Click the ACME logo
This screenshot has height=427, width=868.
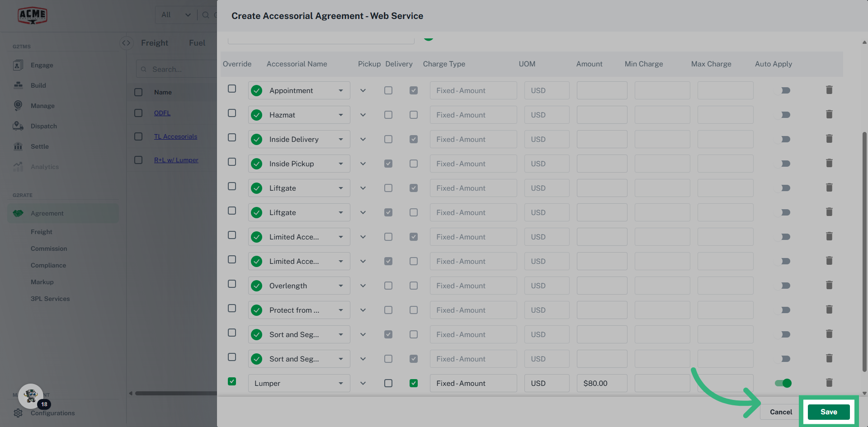coord(33,15)
